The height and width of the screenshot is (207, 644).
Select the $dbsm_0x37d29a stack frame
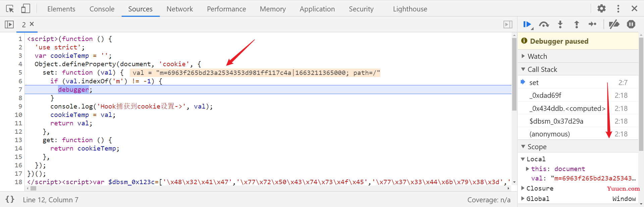point(578,121)
